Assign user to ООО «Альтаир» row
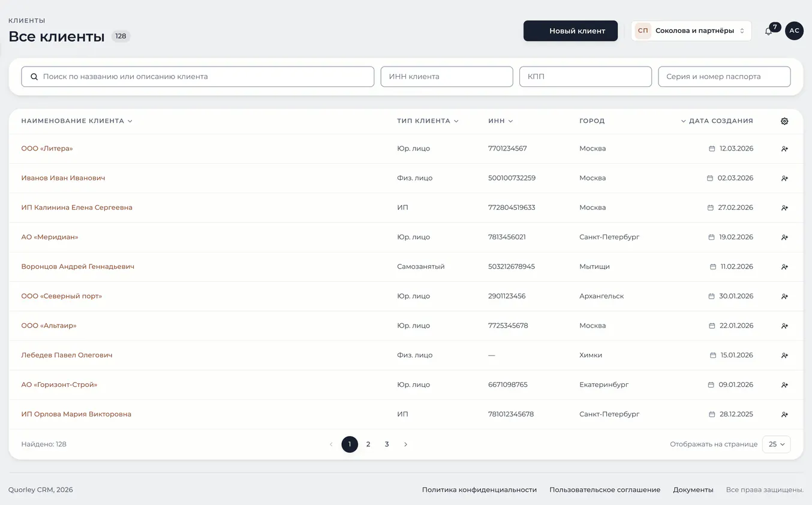This screenshot has width=812, height=505. [784, 326]
